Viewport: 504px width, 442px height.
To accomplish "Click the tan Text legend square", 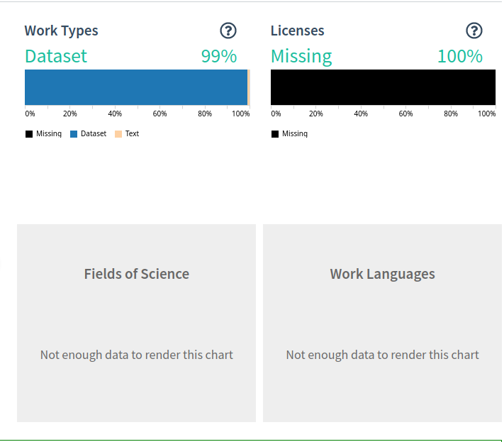I will [x=118, y=133].
